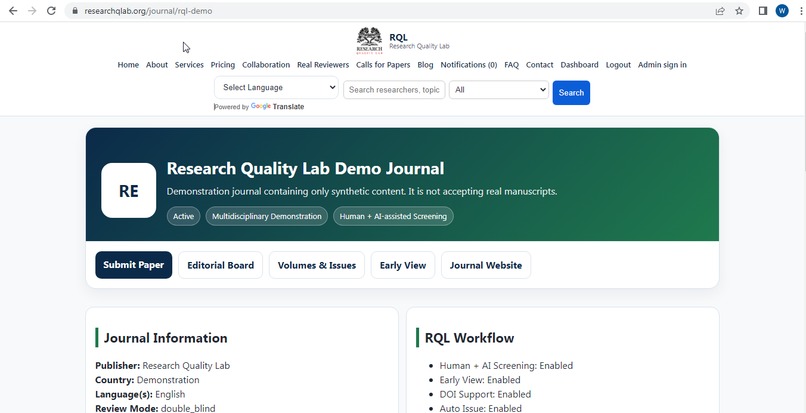Click DOI Support: Enabled item
The width and height of the screenshot is (806, 413).
click(x=485, y=394)
